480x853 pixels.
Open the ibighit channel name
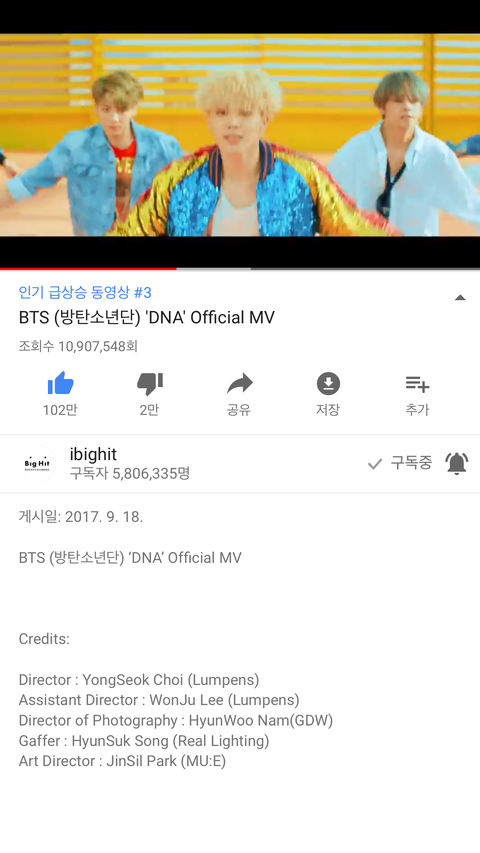click(x=93, y=454)
